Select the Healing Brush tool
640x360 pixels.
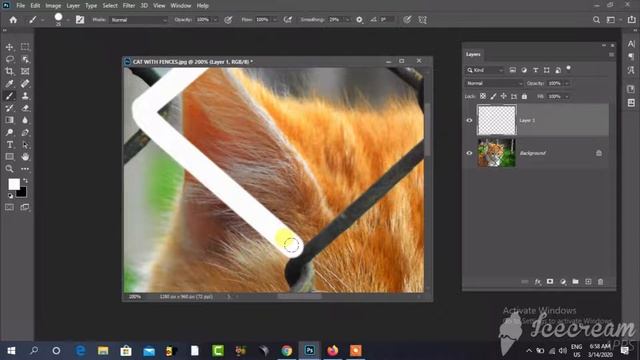25,84
